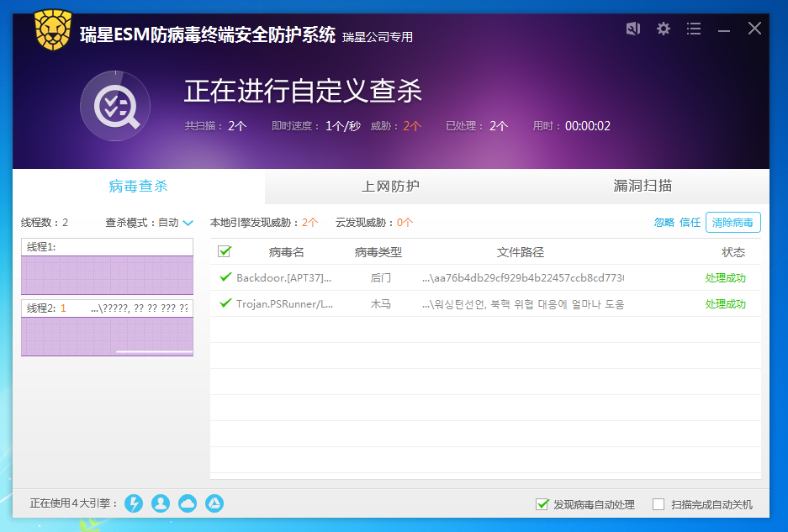
Task: Open the list menu icon in title bar
Action: click(x=694, y=29)
